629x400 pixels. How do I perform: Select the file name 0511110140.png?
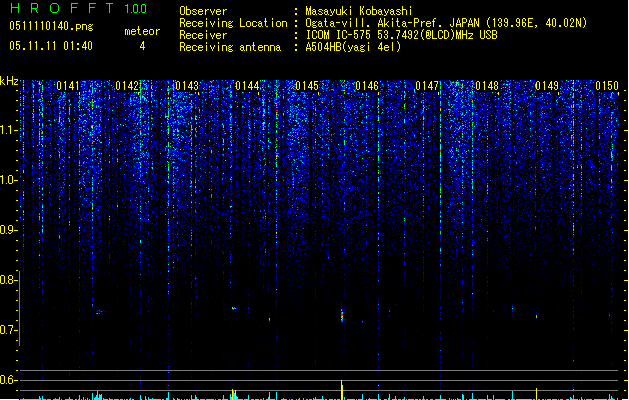51,26
